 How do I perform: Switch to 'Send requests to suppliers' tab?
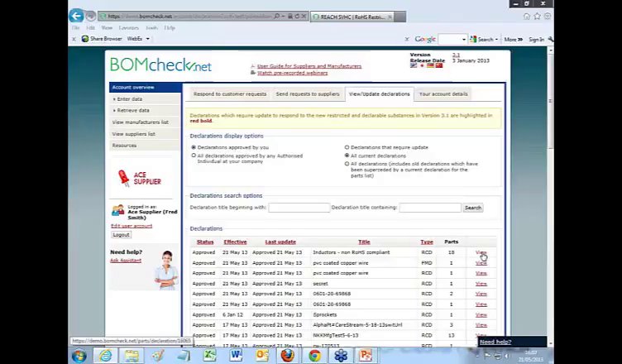(x=308, y=94)
